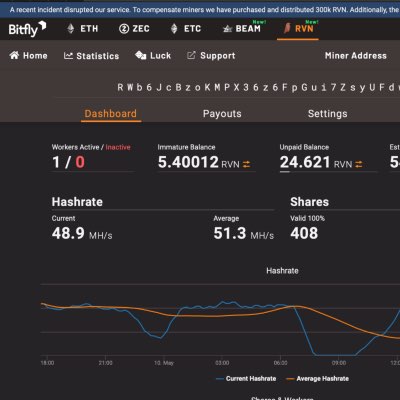Click the Support external-link icon

[191, 55]
